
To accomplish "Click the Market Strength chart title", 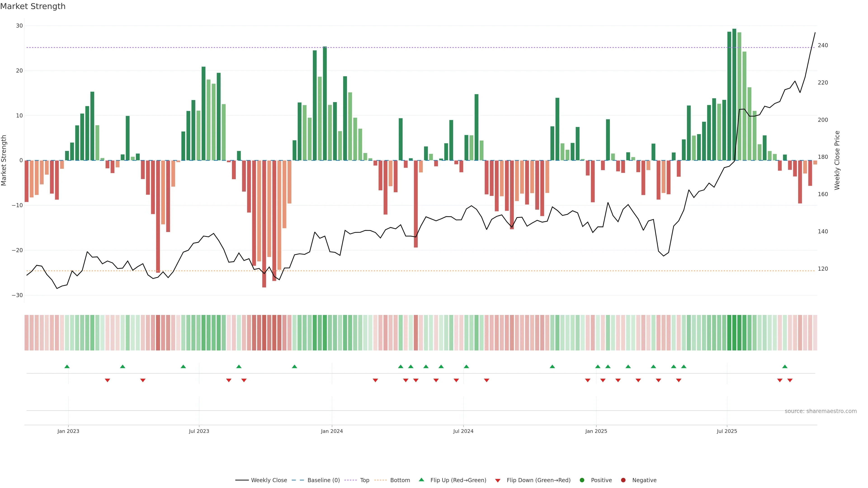I will [x=33, y=6].
